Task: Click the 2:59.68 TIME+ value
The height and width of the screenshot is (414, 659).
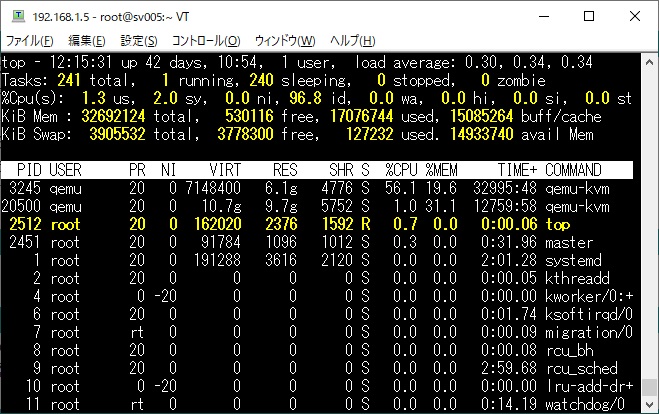Action: point(509,369)
